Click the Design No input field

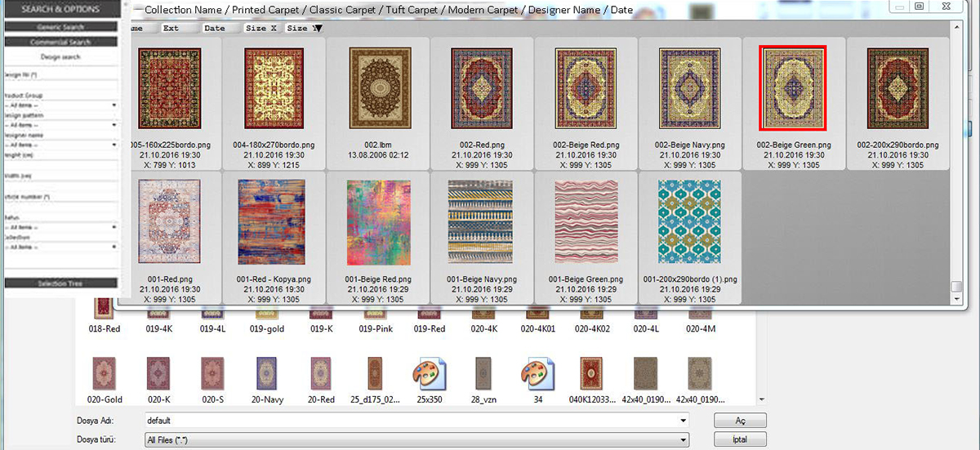pos(60,84)
